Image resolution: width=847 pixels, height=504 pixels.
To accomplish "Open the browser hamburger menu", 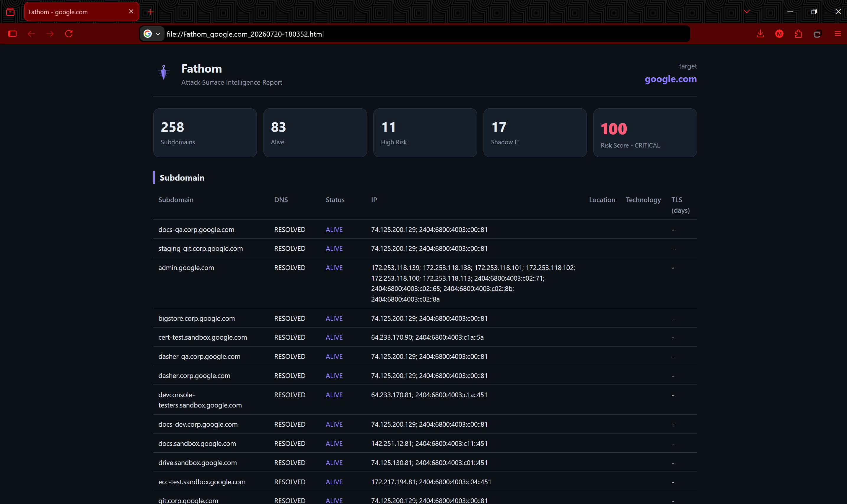I will 838,34.
